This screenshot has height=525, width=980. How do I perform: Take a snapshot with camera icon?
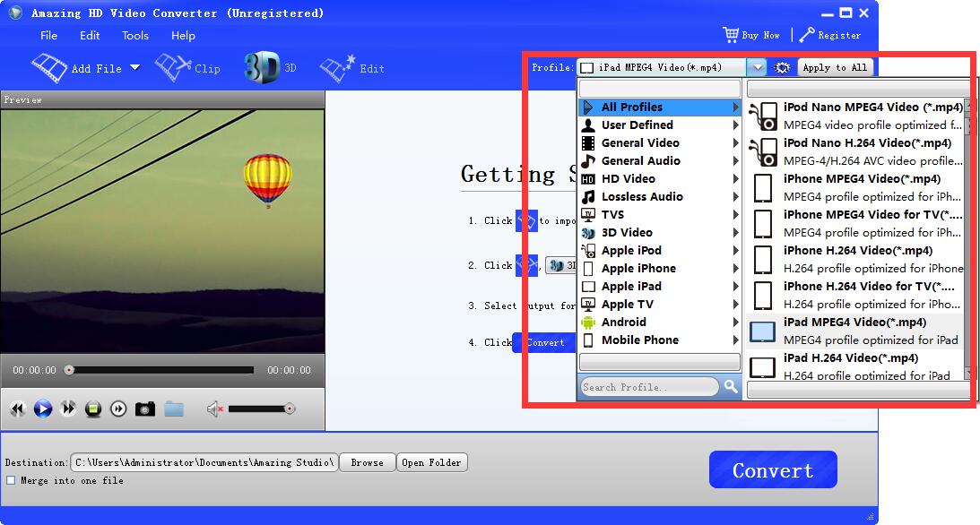point(145,409)
